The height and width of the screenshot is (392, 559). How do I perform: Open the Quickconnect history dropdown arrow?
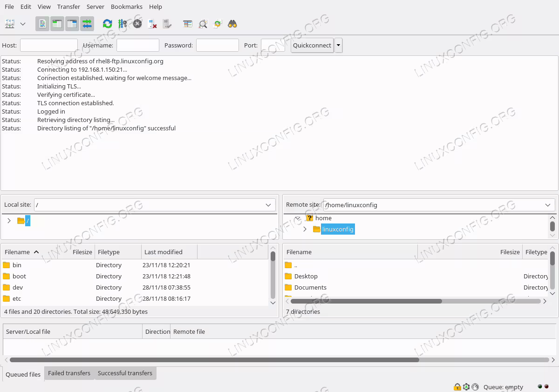(339, 45)
